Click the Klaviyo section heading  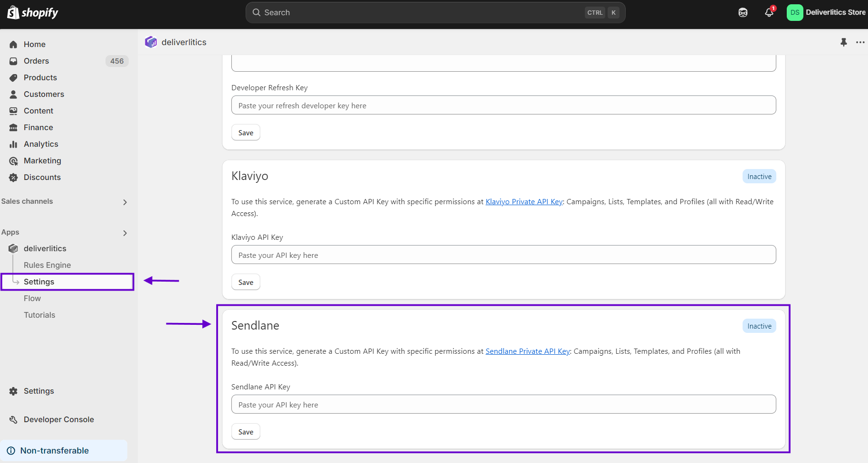click(250, 176)
